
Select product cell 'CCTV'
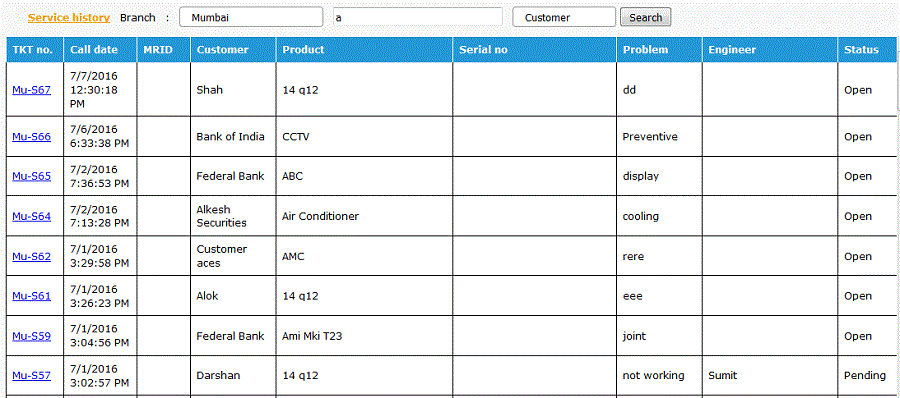364,137
